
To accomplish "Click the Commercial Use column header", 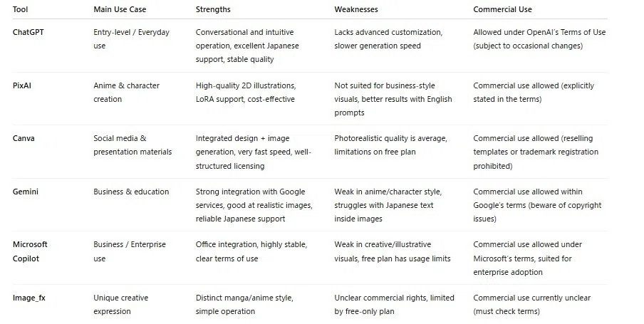I will [502, 9].
